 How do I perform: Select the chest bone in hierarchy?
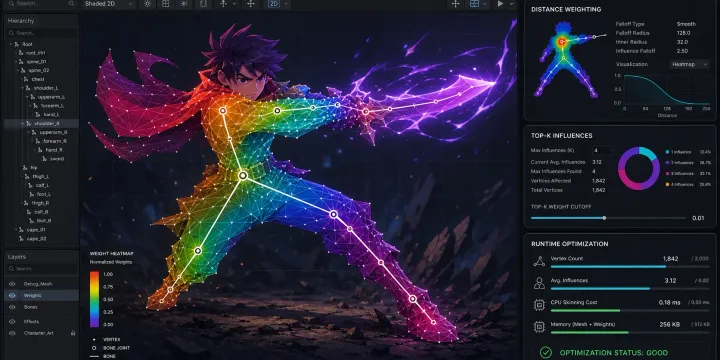point(38,79)
